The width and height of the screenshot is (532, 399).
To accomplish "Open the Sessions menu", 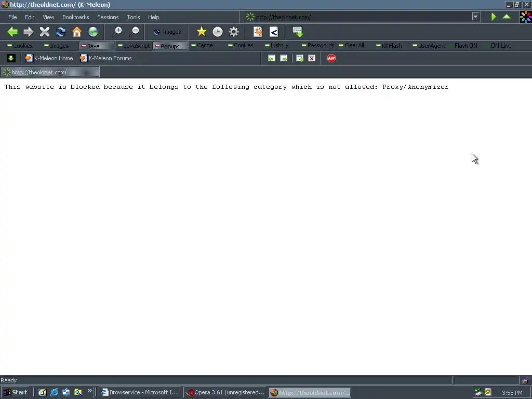I will point(108,17).
